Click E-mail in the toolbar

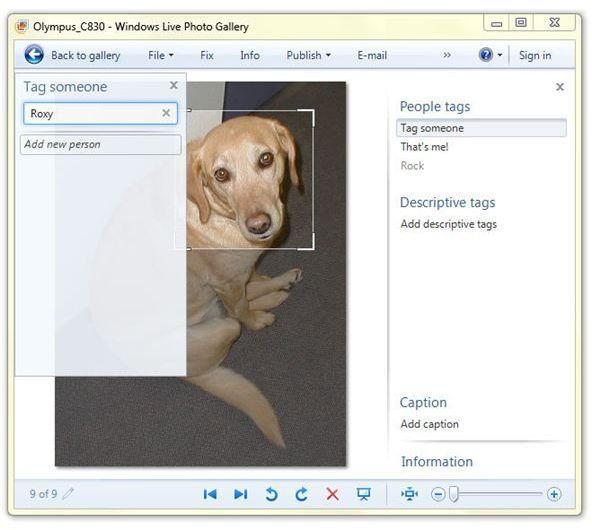tap(372, 55)
